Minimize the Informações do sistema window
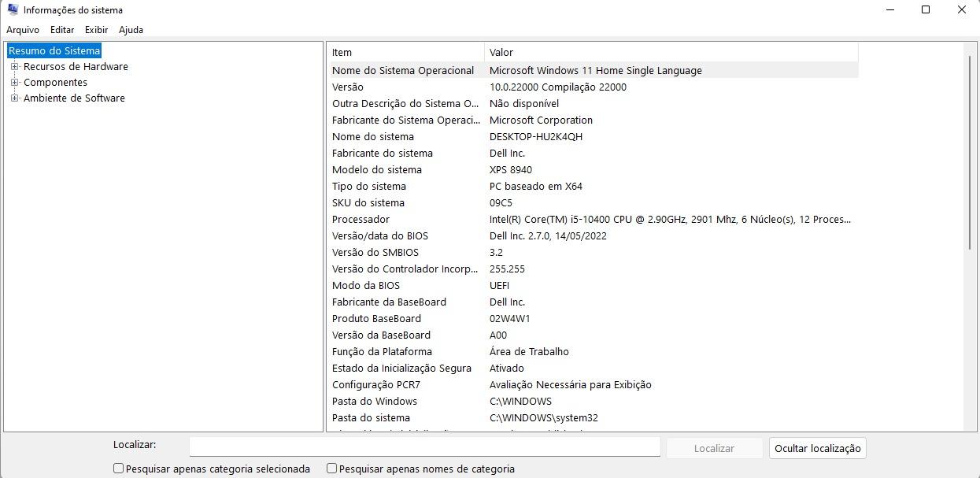The height and width of the screenshot is (478, 980). tap(890, 10)
